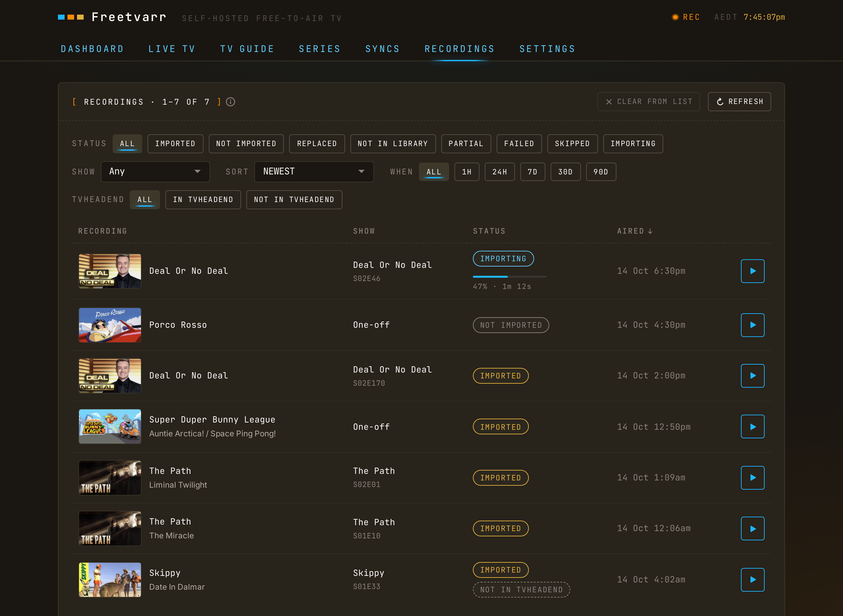
Task: Click the Freetvarr title link
Action: pyautogui.click(x=129, y=17)
